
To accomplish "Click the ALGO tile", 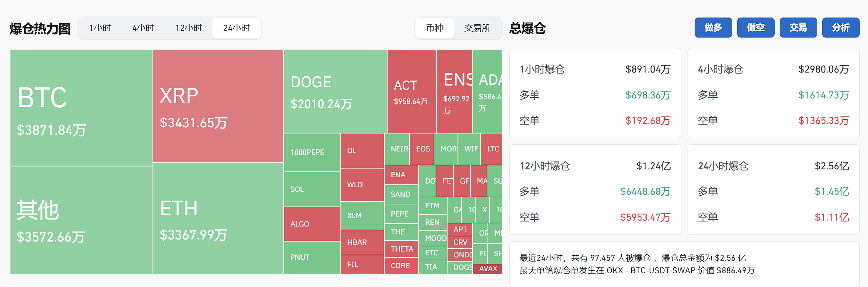I will click(312, 224).
